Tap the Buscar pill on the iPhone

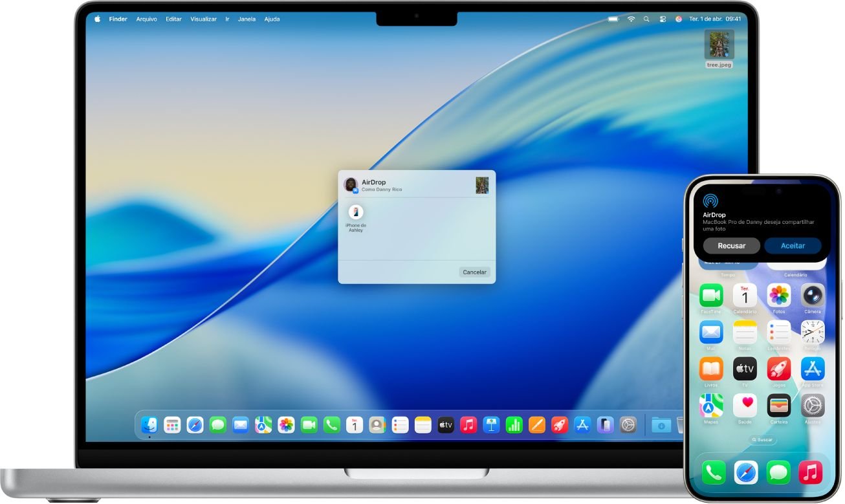(x=762, y=440)
